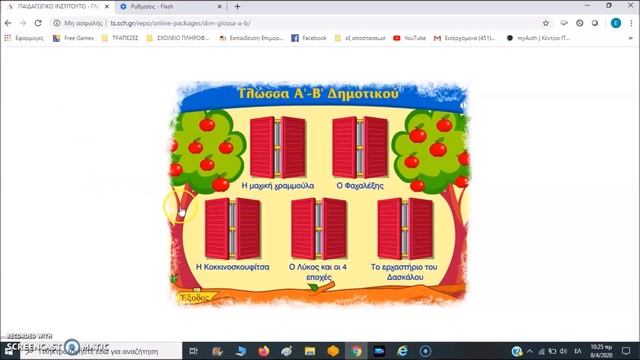Open the orange box app on the taskbar
This screenshot has height=360, width=640.
(333, 351)
